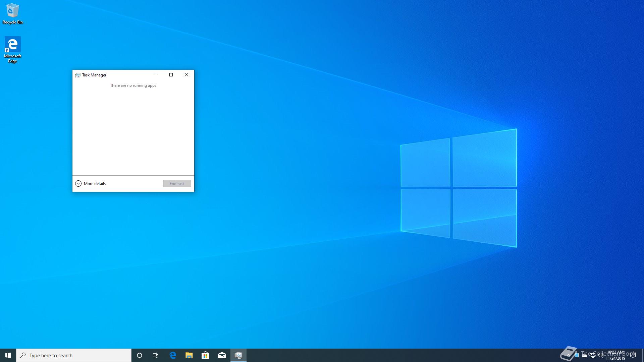Open network status in the system tray
644x362 pixels.
(x=593, y=355)
